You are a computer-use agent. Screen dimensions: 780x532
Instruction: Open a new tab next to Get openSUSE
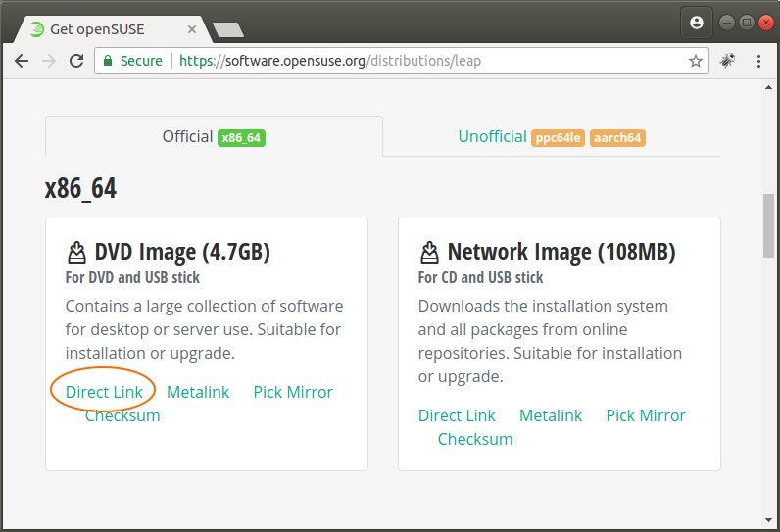[228, 29]
